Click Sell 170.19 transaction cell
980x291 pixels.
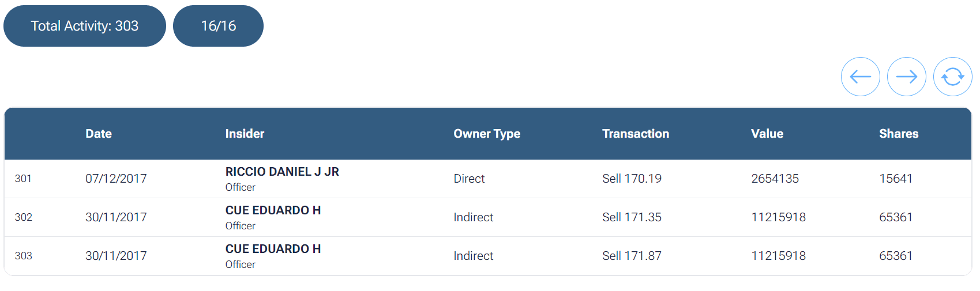(x=632, y=179)
